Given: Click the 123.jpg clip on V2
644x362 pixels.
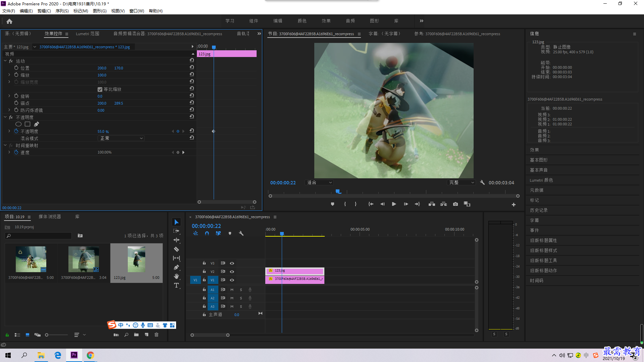Looking at the screenshot, I should [295, 271].
